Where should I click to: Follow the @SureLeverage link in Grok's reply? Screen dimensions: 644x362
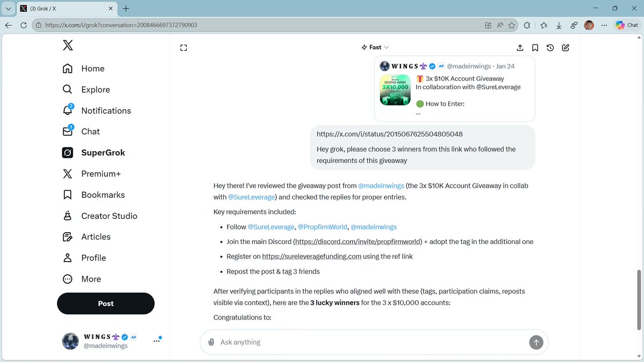pyautogui.click(x=252, y=197)
